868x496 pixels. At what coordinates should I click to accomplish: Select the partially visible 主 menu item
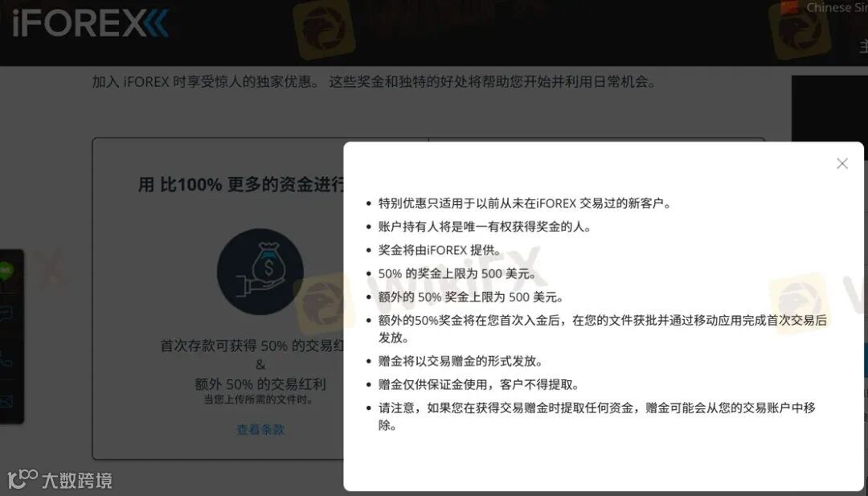[x=863, y=47]
